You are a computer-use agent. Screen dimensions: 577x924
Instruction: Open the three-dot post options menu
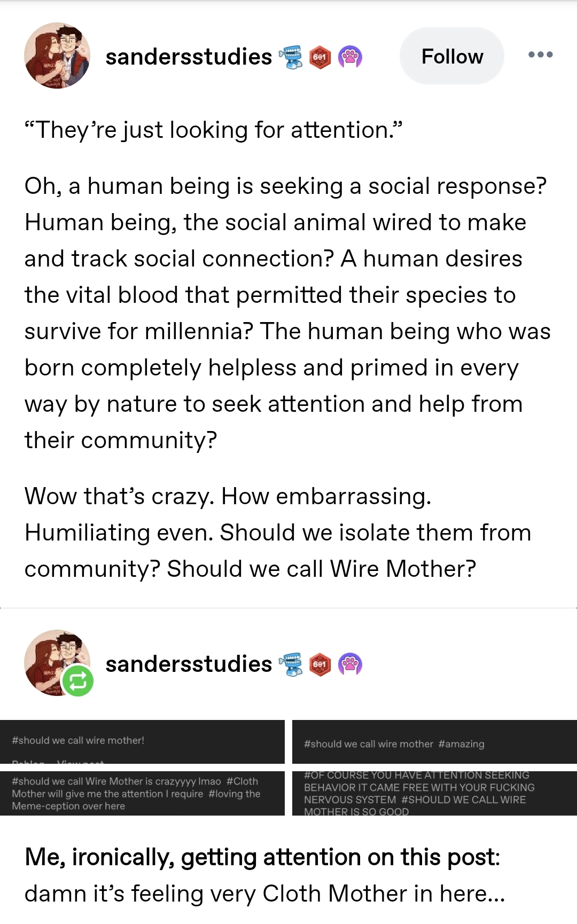pos(540,54)
